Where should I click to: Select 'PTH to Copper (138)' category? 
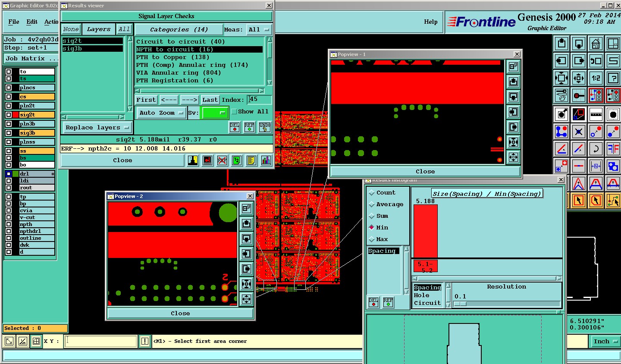pos(173,57)
